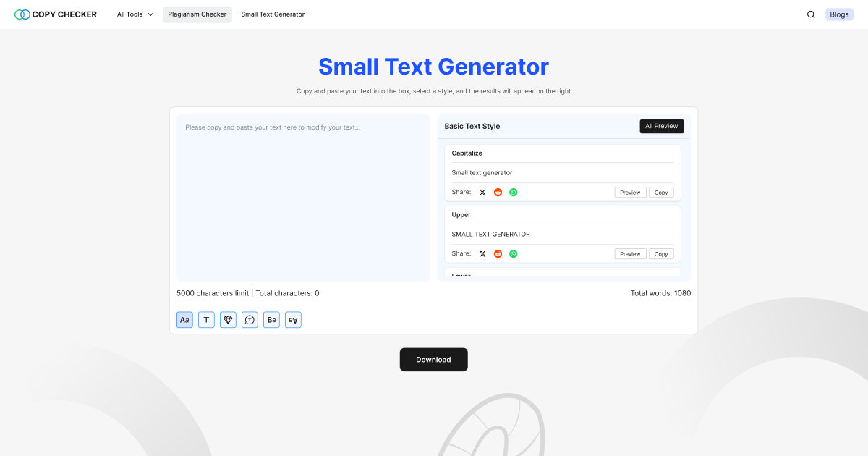The height and width of the screenshot is (456, 868).
Task: Select the Basic Text Style icon
Action: [x=184, y=319]
